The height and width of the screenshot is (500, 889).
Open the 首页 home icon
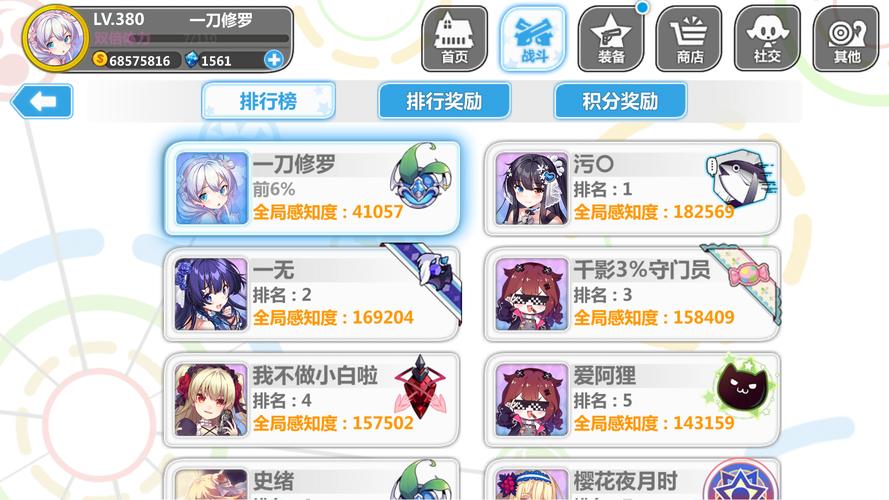tap(454, 39)
